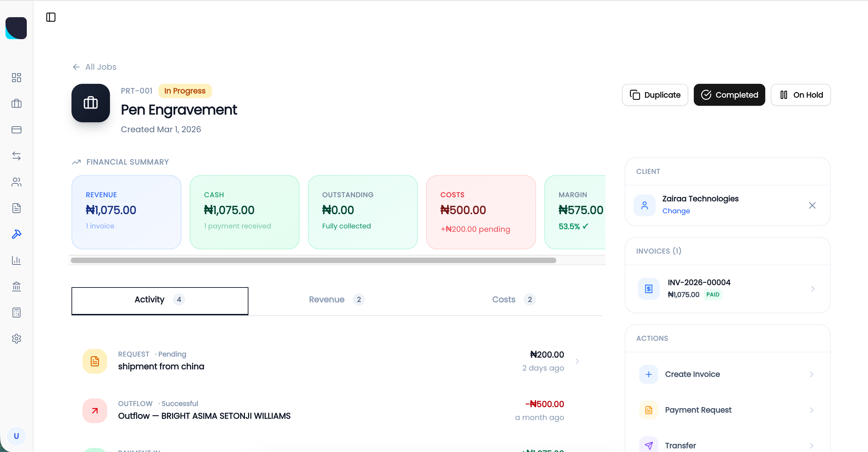This screenshot has height=452, width=868.
Task: Open the Customers people icon in sidebar
Action: point(16,182)
